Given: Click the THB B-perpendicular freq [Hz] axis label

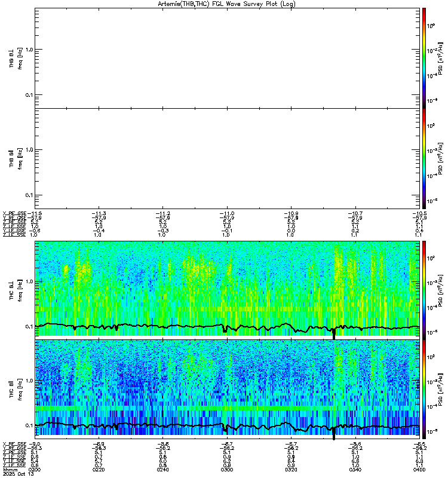Looking at the screenshot, I should (x=16, y=59).
